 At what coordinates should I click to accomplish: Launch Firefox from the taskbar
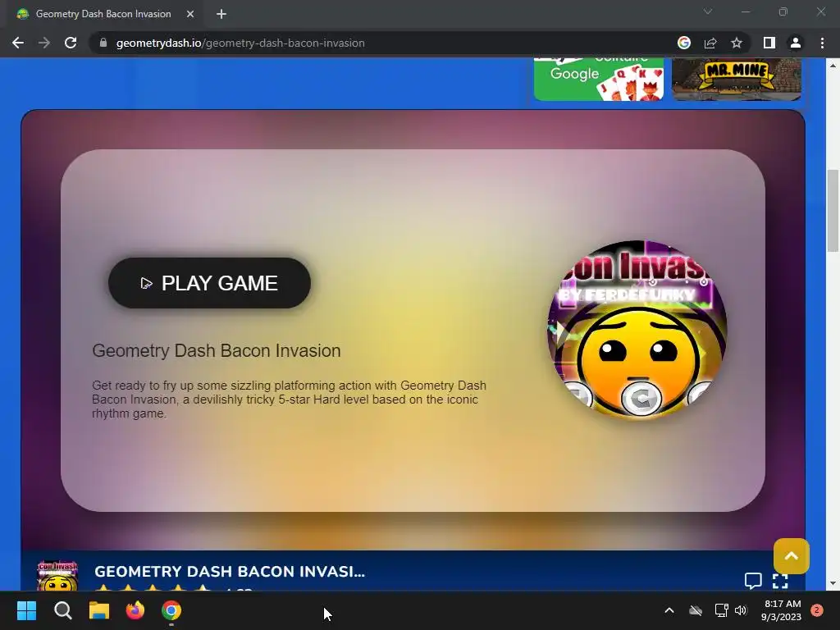[x=135, y=610]
